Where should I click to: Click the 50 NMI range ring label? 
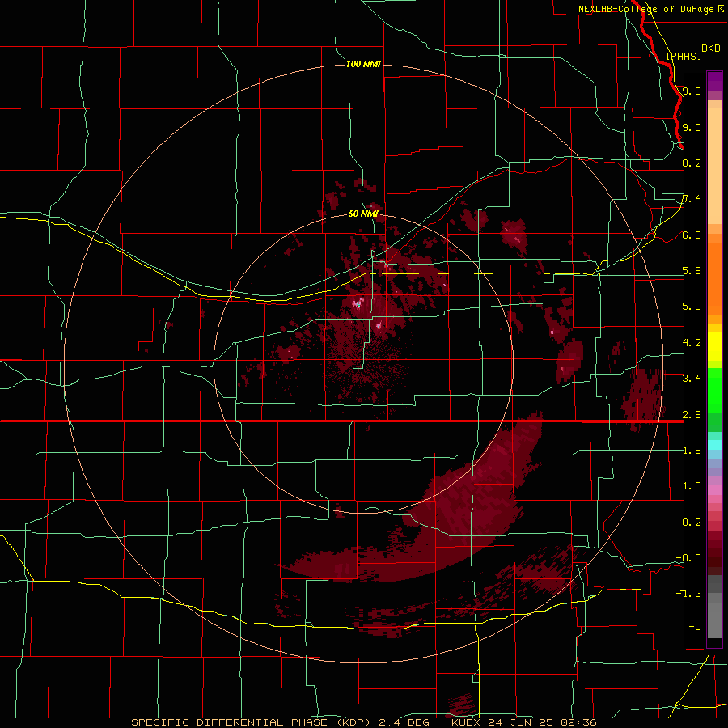363,214
